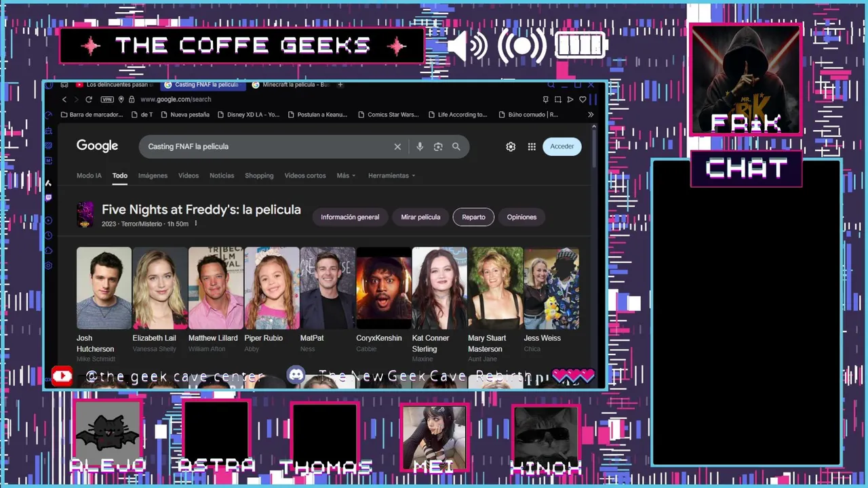
Task: Click the Google logo
Action: click(x=97, y=146)
